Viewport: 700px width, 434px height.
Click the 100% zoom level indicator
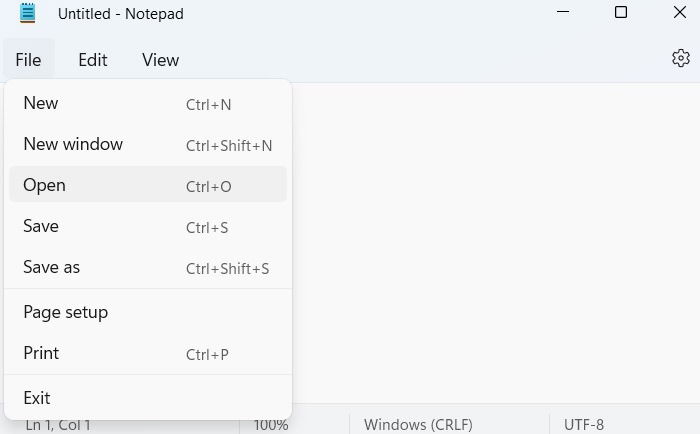[x=270, y=425]
